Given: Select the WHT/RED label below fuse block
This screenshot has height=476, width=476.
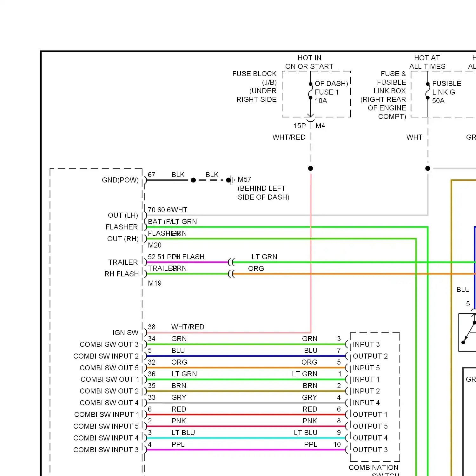Looking at the screenshot, I should point(289,137).
